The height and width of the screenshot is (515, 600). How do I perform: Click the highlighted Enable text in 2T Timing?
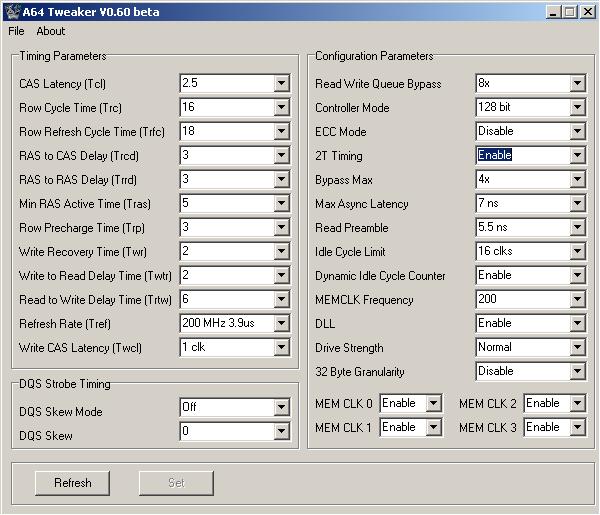[x=495, y=155]
